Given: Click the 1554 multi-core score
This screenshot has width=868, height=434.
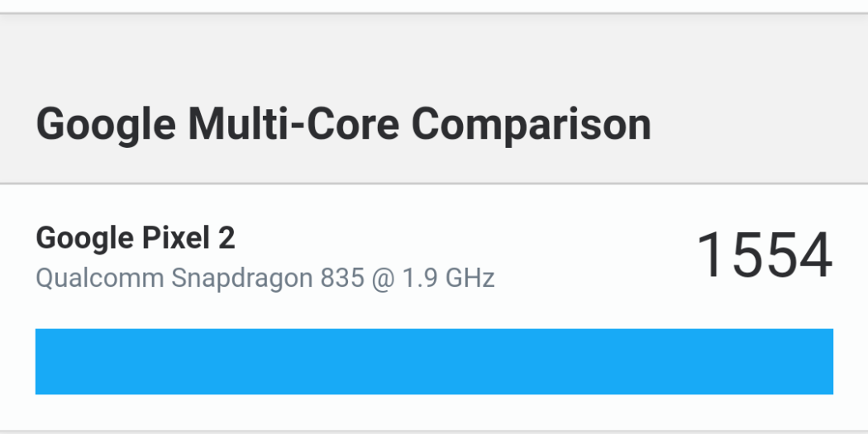Looking at the screenshot, I should 764,256.
